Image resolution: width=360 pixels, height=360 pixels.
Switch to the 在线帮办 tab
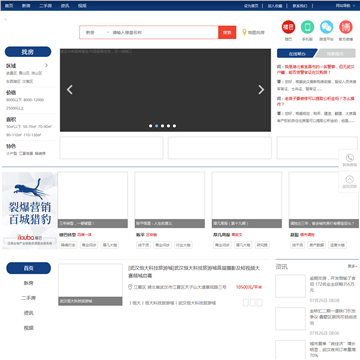click(x=297, y=53)
